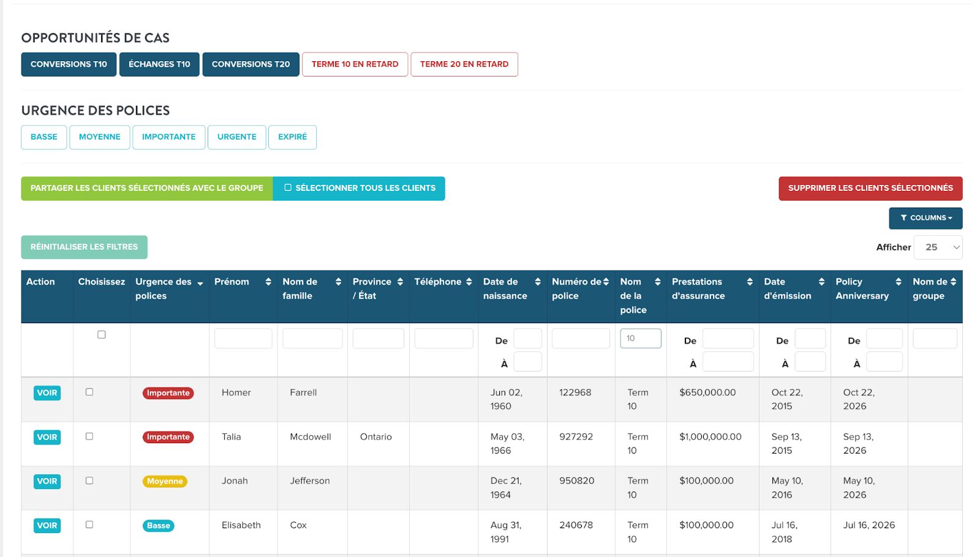Click the Importante badge for Talia Mcdowell
Viewport: 980px width, 557px height.
point(168,437)
